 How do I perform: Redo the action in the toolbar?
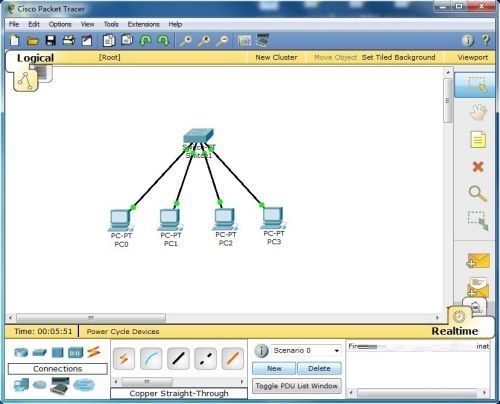point(163,41)
